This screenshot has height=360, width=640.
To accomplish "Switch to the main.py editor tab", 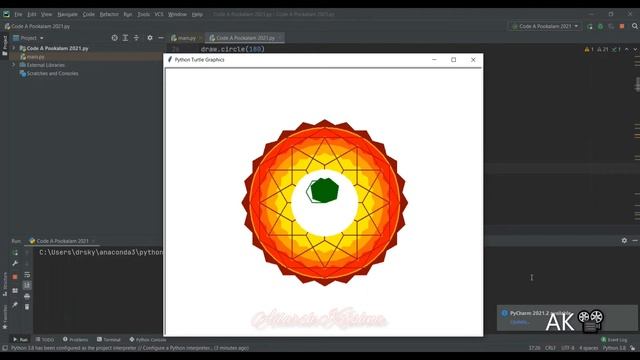I will (186, 38).
